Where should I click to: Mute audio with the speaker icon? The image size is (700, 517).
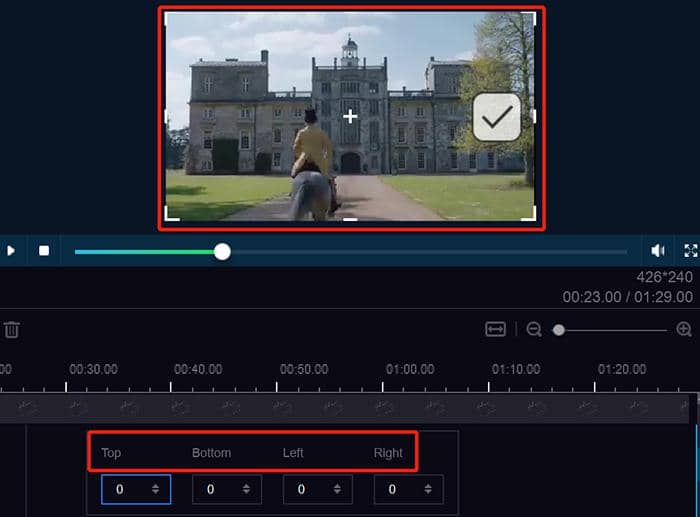[x=658, y=250]
